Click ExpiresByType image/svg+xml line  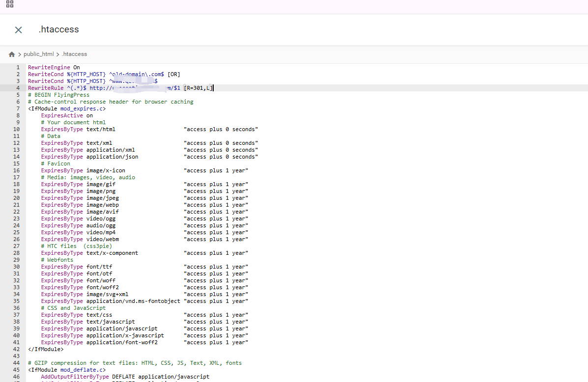click(x=145, y=294)
